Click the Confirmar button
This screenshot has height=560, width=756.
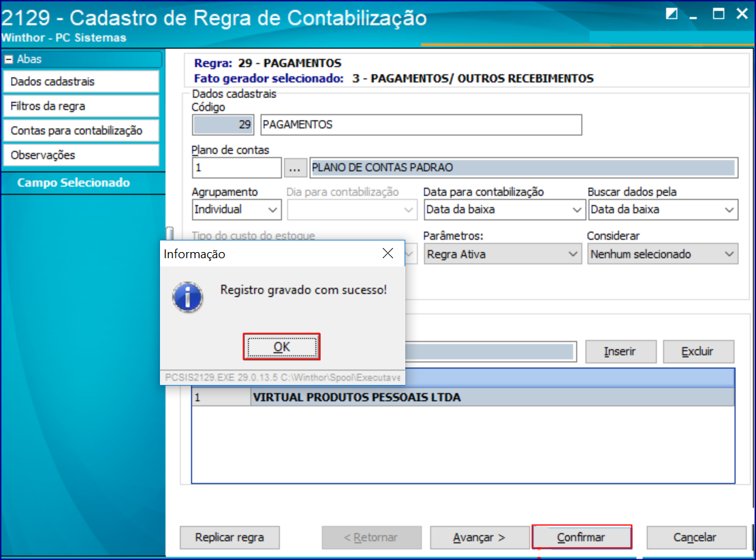pos(582,538)
